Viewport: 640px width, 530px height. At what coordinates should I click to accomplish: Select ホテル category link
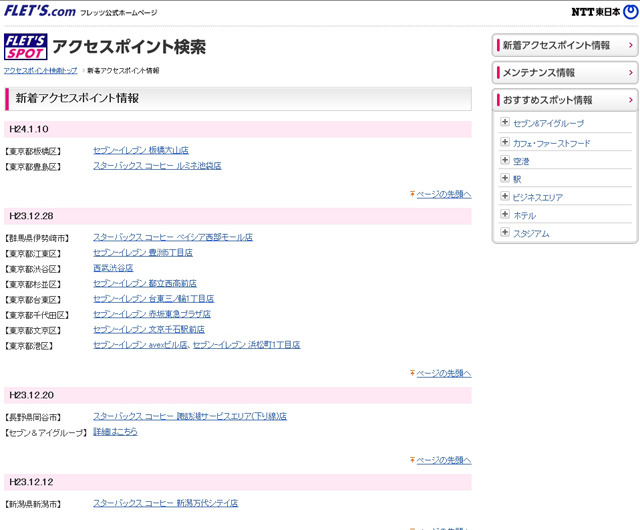(x=524, y=216)
